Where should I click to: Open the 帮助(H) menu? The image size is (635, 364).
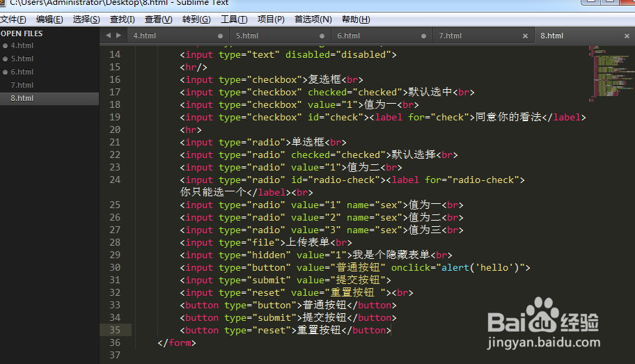[x=356, y=19]
